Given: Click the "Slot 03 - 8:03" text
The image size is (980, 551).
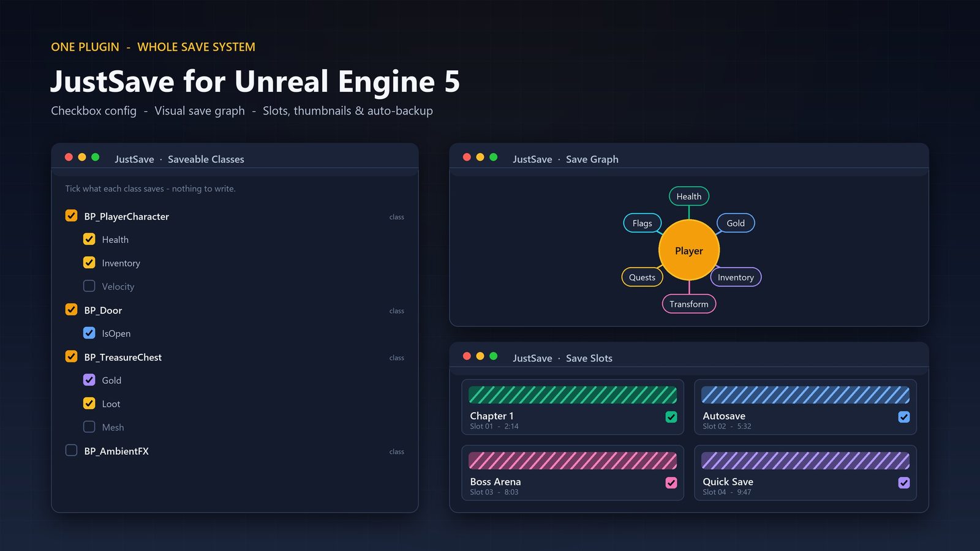Looking at the screenshot, I should point(494,492).
